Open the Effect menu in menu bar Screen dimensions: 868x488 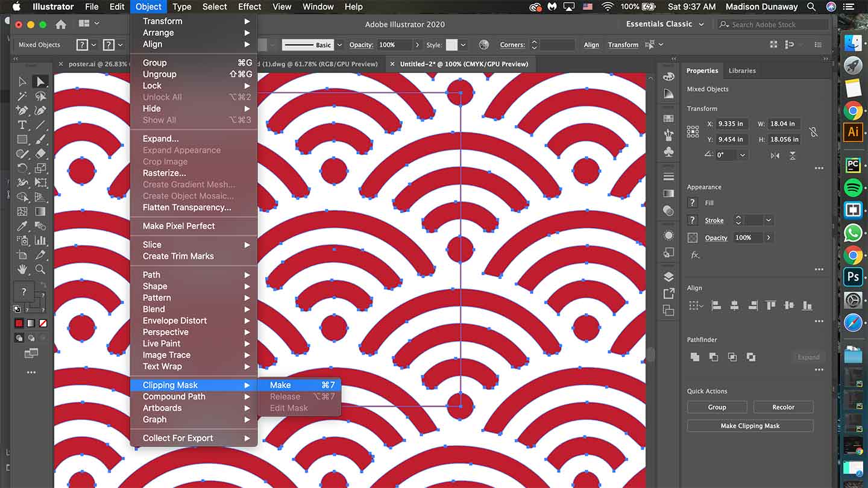pos(250,7)
